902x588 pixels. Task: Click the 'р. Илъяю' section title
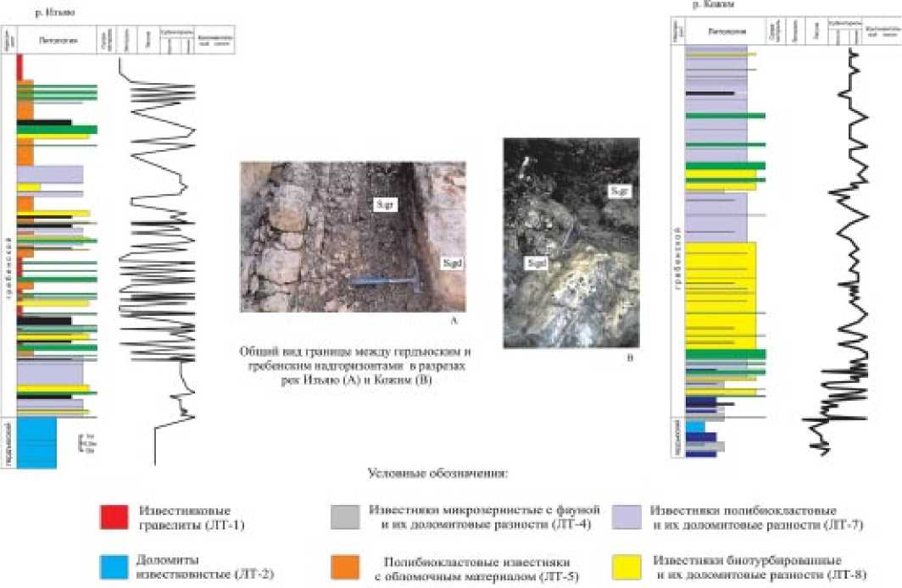pyautogui.click(x=55, y=12)
